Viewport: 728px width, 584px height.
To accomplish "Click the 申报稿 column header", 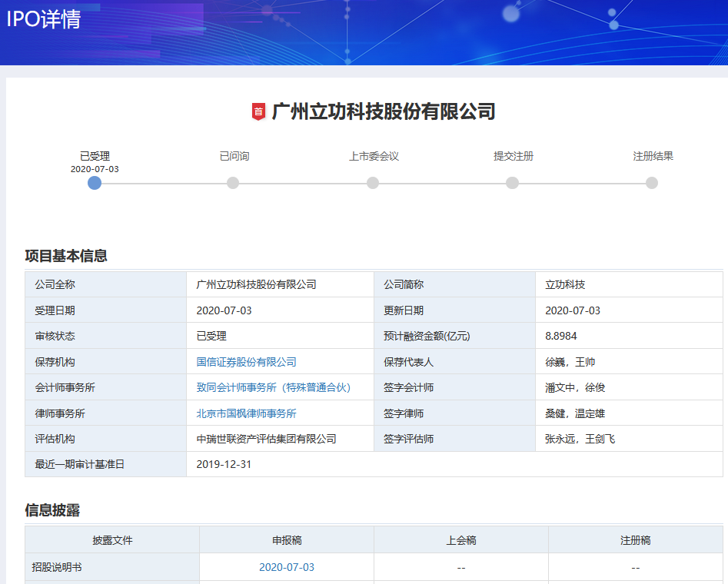I will click(287, 540).
